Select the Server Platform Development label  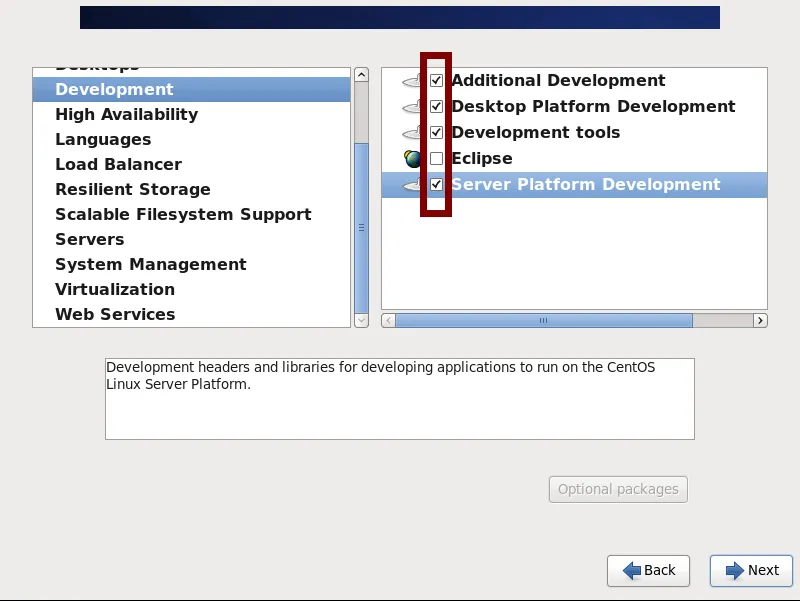[586, 184]
